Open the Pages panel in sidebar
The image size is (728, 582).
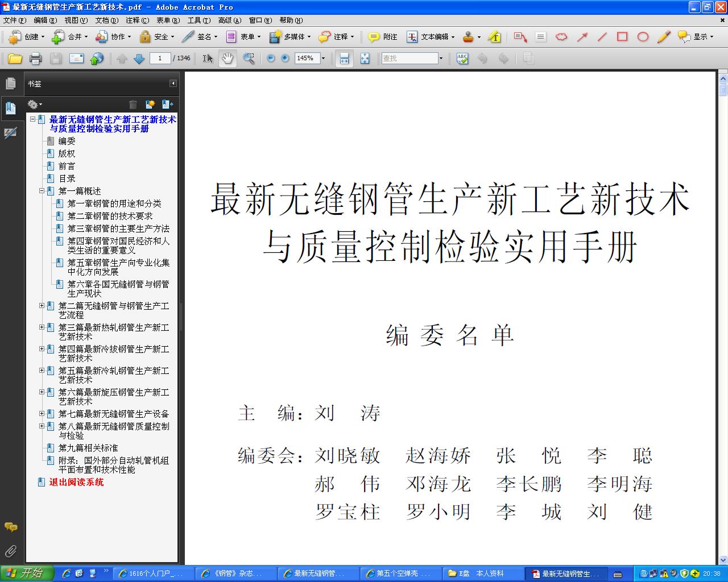[11, 84]
